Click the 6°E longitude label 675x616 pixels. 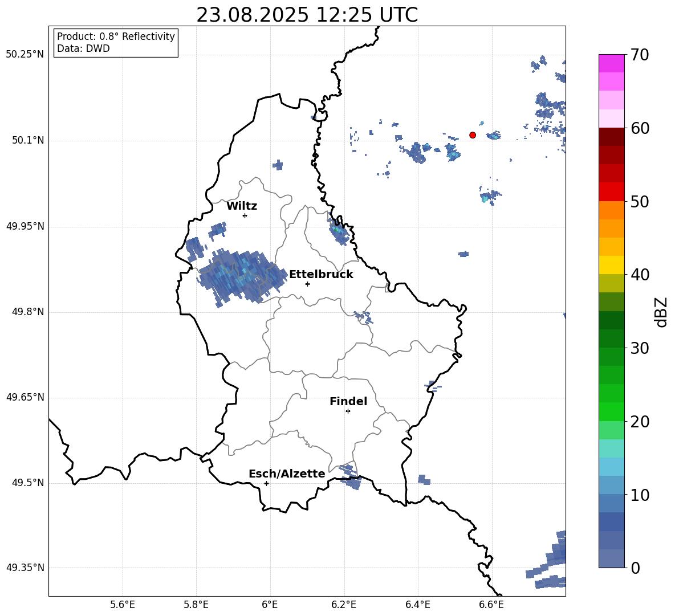tap(270, 605)
